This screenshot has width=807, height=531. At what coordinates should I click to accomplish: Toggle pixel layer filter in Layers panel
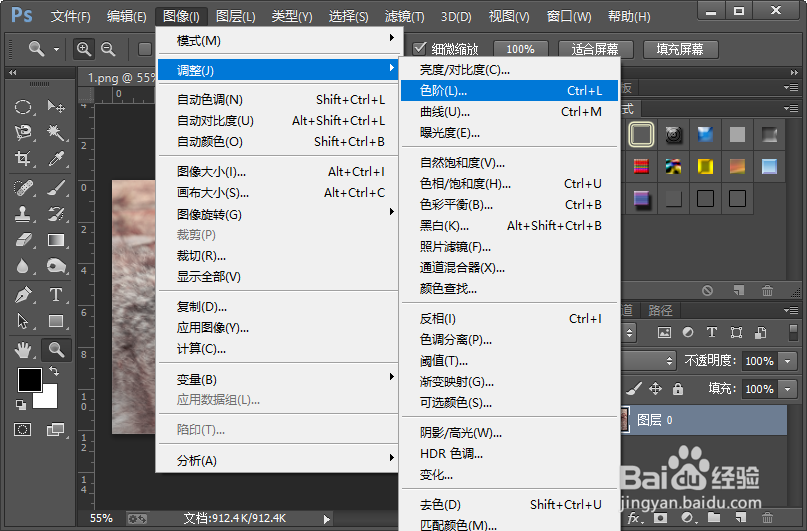664,332
